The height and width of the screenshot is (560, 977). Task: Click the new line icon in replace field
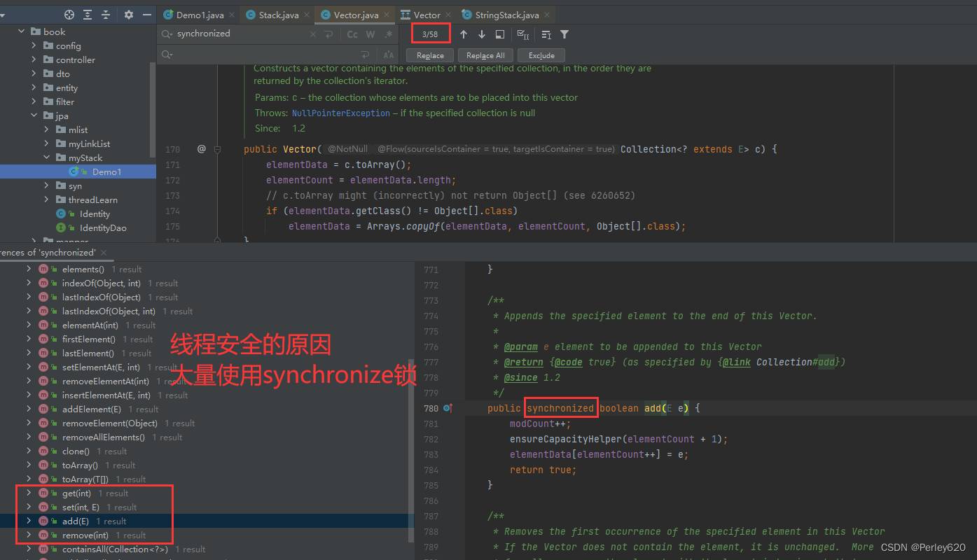click(365, 55)
